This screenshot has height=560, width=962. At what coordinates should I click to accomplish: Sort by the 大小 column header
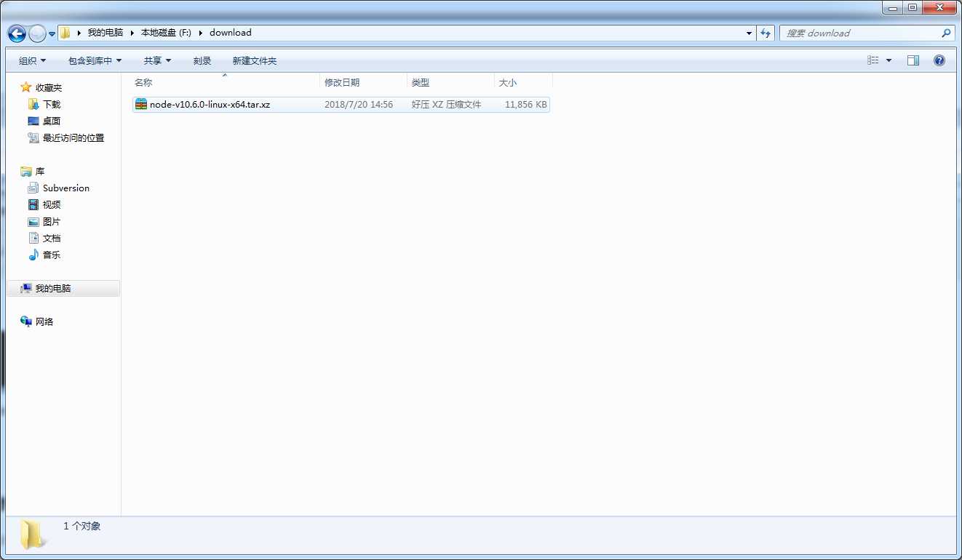click(x=523, y=83)
